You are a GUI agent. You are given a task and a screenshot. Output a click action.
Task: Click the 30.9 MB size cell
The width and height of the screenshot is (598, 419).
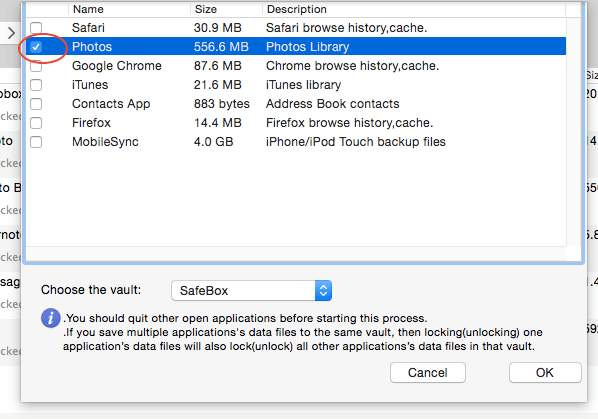click(x=217, y=27)
